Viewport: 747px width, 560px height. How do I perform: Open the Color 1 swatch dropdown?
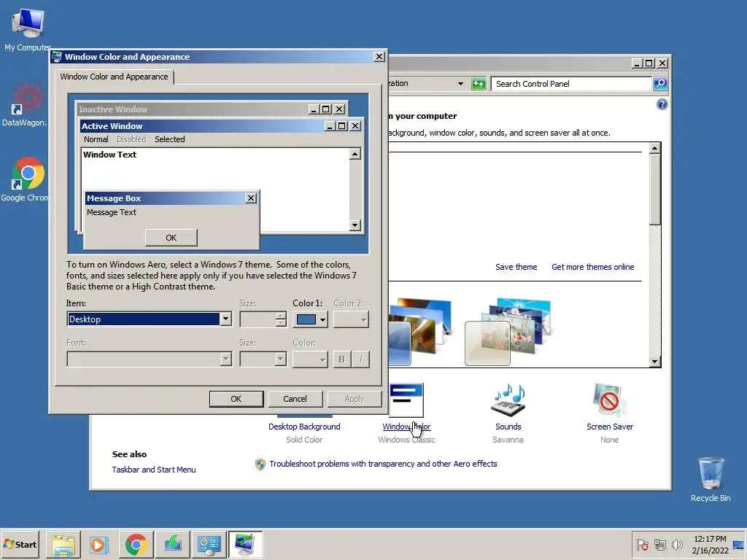tap(310, 319)
